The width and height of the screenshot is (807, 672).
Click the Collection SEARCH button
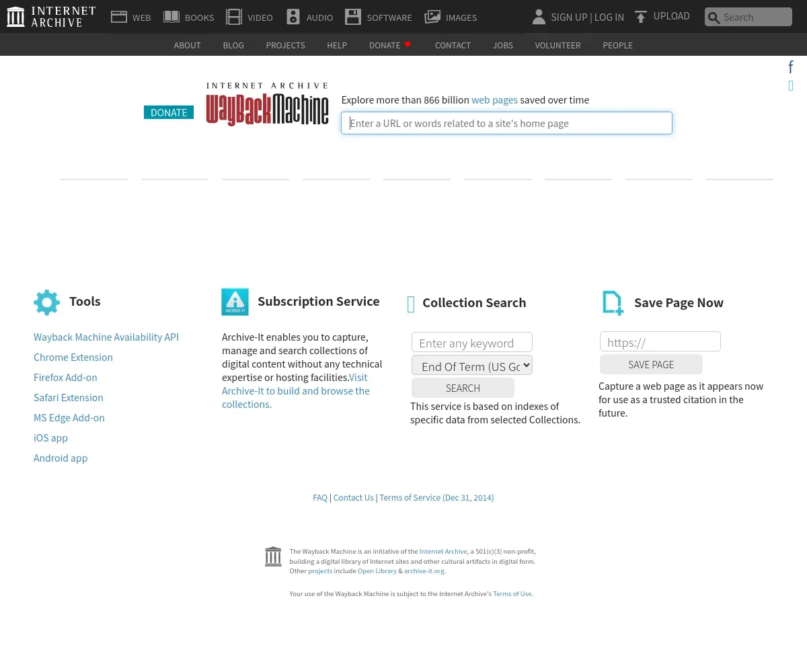(463, 388)
